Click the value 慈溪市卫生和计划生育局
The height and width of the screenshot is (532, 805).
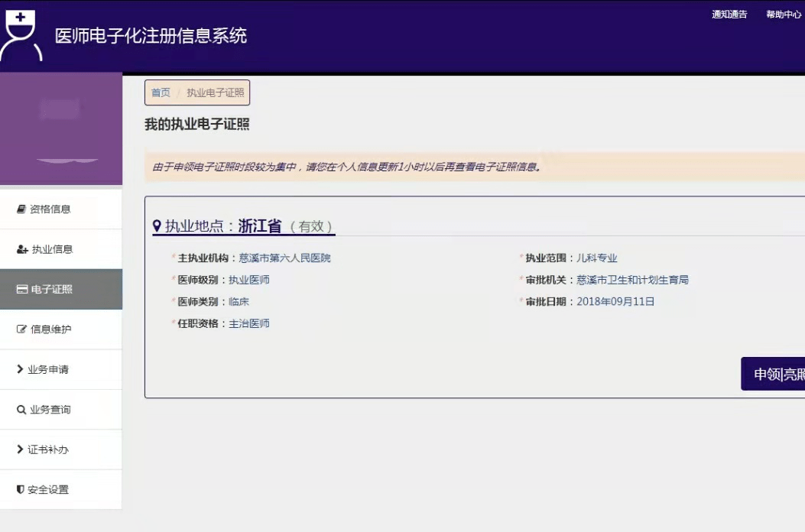632,280
